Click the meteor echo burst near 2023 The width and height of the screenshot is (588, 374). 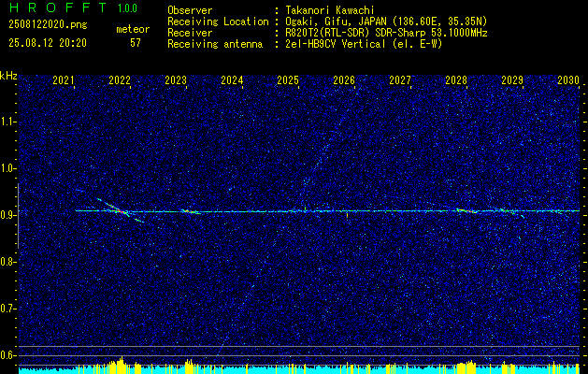[190, 211]
